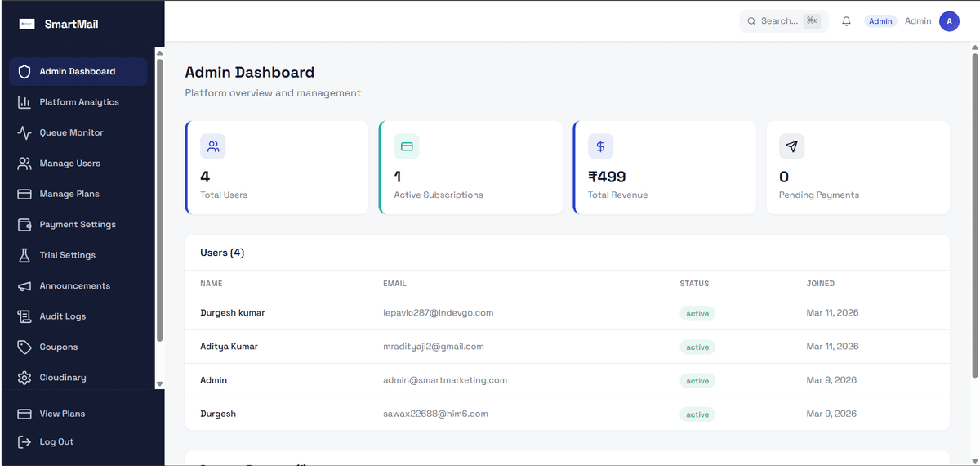Image resolution: width=980 pixels, height=466 pixels.
Task: Select user row Durgesh kumar
Action: (568, 313)
